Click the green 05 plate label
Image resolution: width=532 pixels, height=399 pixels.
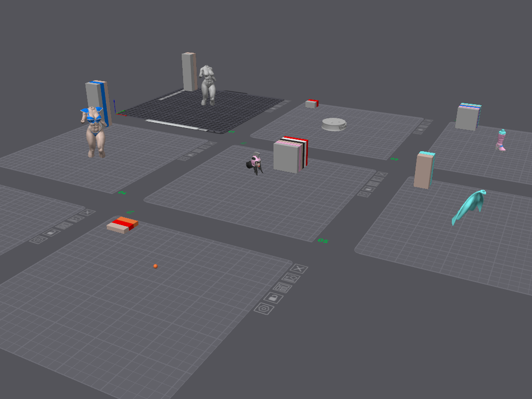tap(323, 241)
